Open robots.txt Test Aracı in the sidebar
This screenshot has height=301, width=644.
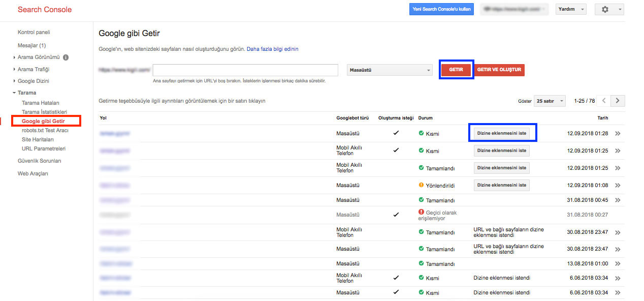(x=45, y=130)
